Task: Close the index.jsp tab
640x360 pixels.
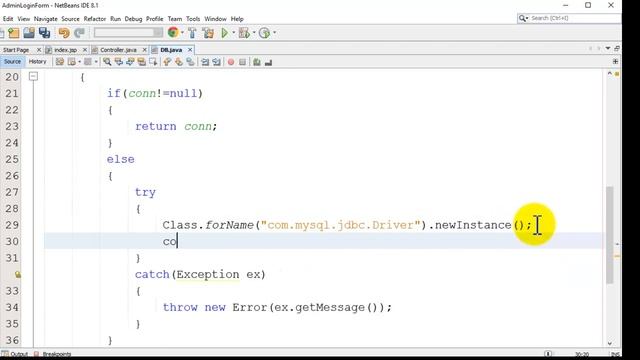Action: [84, 50]
